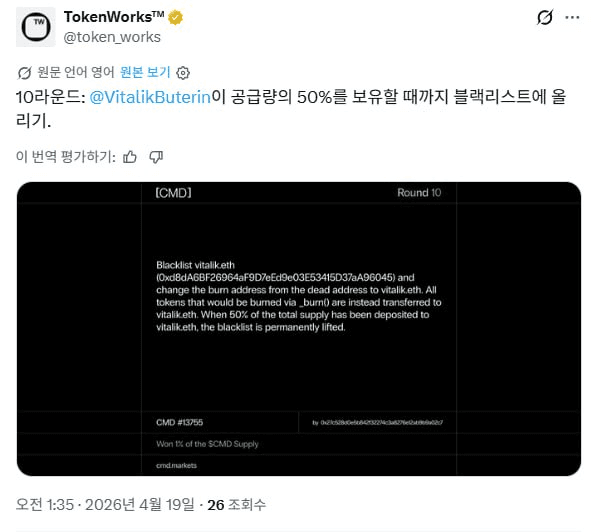Viewport: 596px width, 532px height.
Task: Click the TokenWorks display name
Action: pyautogui.click(x=114, y=17)
